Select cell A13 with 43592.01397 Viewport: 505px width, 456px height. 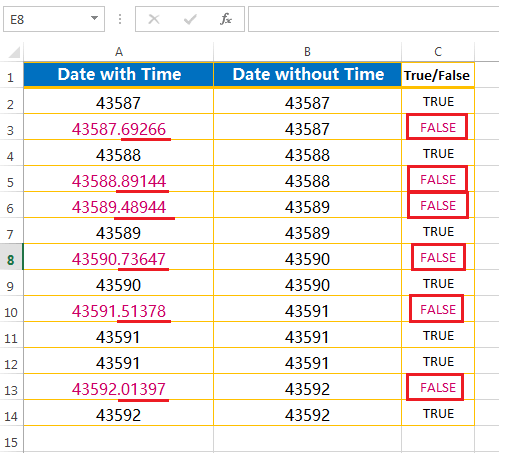119,387
